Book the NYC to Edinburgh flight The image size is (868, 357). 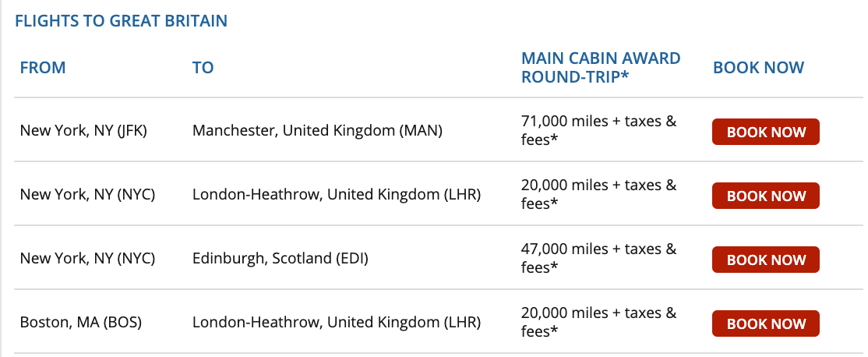coord(766,260)
